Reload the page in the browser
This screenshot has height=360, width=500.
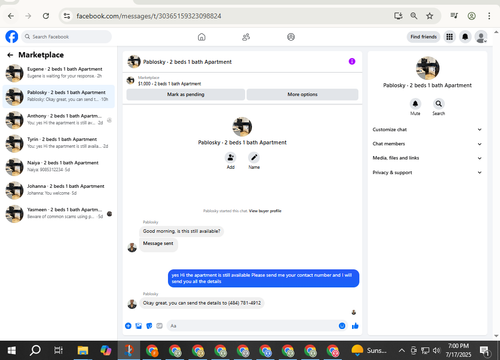pyautogui.click(x=46, y=16)
